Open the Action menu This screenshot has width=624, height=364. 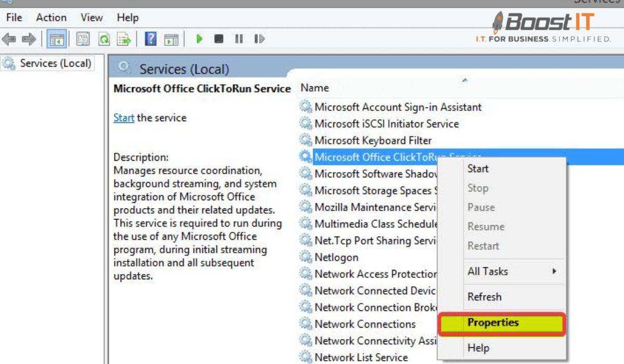tap(51, 18)
